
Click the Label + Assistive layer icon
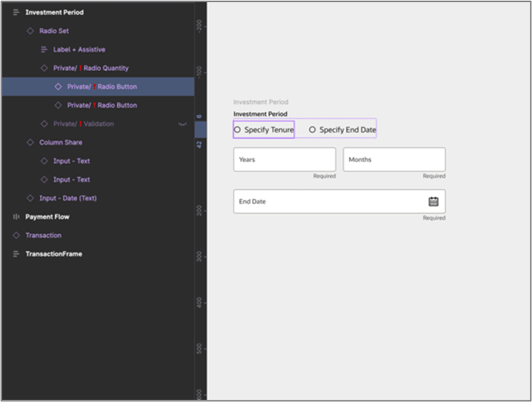pyautogui.click(x=44, y=50)
